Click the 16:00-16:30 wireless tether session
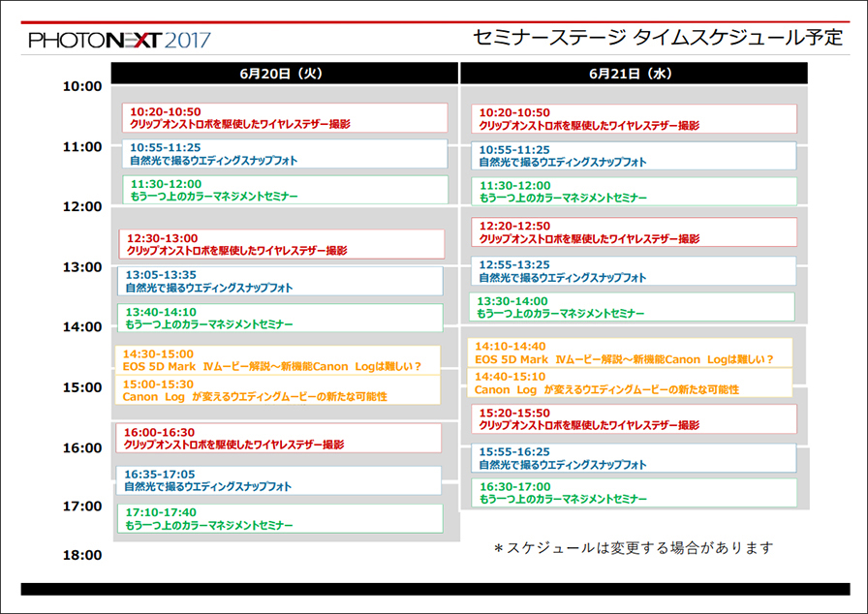Viewport: 868px width, 614px height. point(278,439)
